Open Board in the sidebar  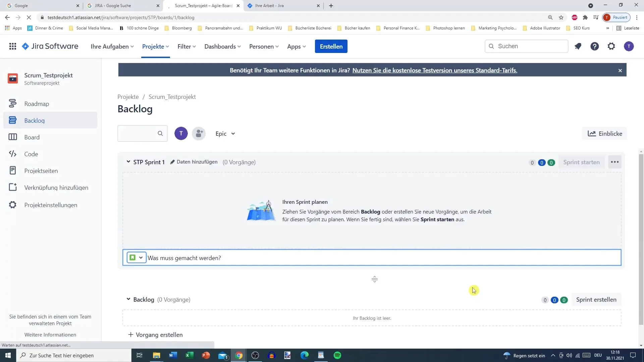click(50, 137)
